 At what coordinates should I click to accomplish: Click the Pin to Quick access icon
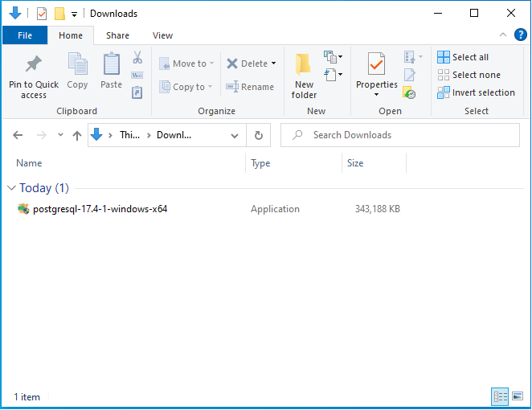coord(33,64)
